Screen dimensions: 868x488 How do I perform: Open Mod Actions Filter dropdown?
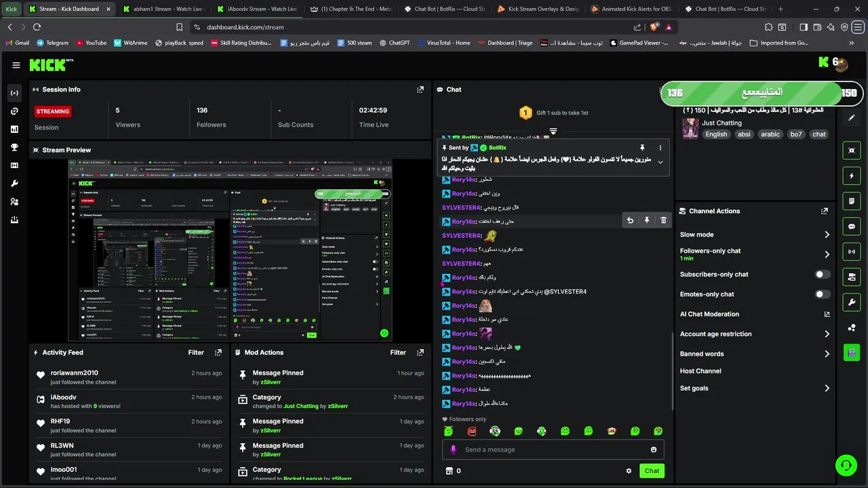point(398,352)
